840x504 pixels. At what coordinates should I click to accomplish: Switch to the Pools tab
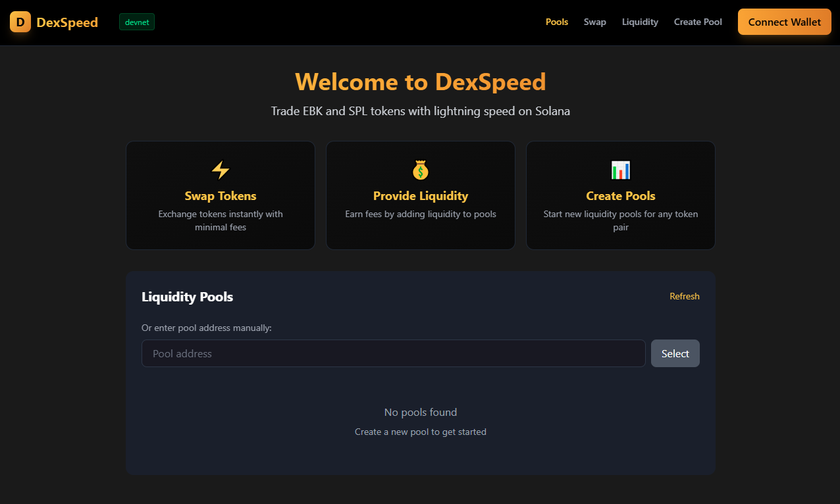pos(557,22)
